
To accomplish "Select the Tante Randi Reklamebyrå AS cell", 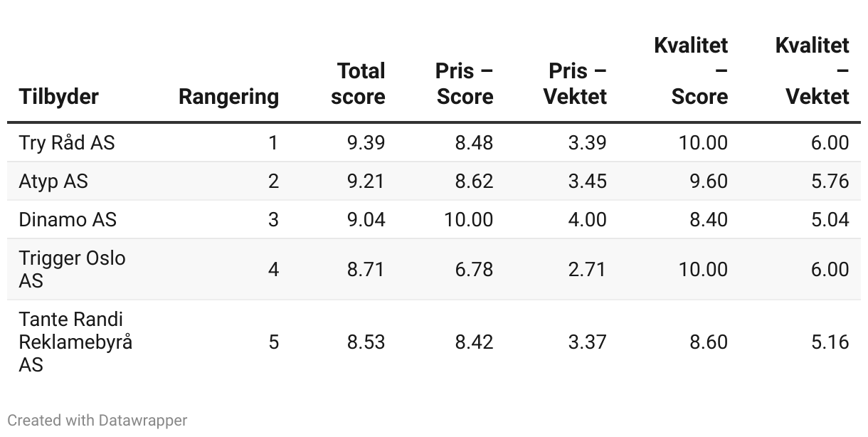I will (75, 342).
